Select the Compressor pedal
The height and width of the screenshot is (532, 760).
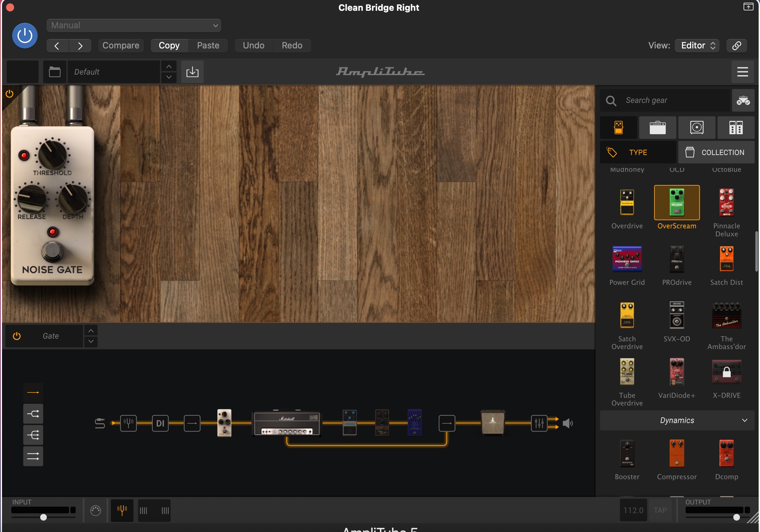pyautogui.click(x=677, y=453)
